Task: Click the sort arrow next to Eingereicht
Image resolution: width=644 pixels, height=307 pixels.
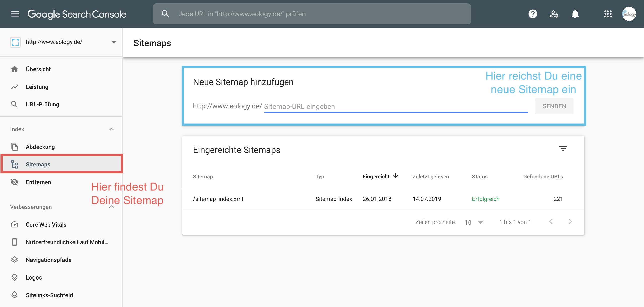Action: point(396,176)
